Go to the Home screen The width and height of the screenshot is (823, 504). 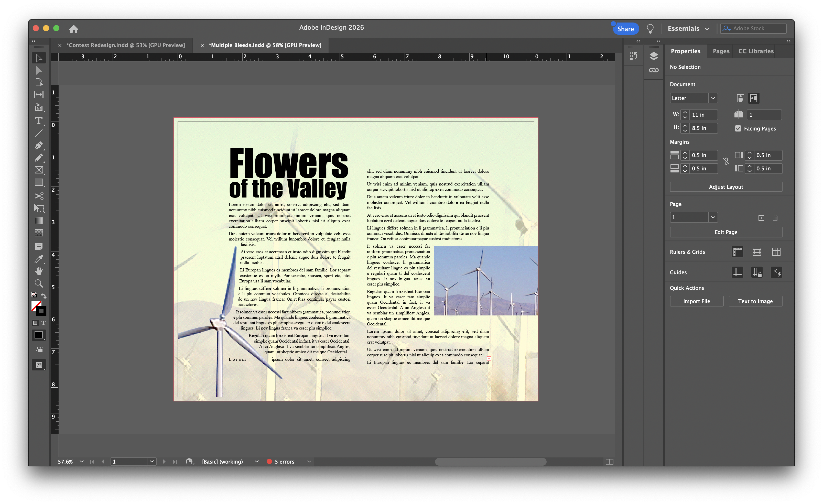tap(73, 29)
